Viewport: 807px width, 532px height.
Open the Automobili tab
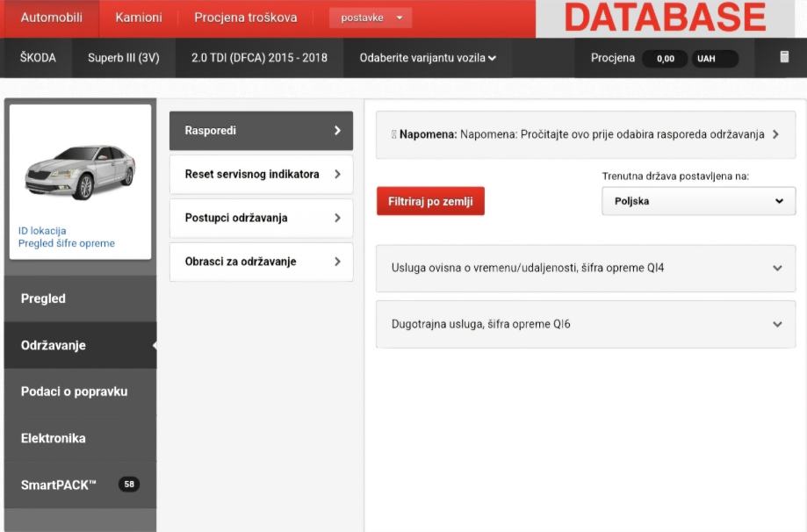[x=51, y=18]
